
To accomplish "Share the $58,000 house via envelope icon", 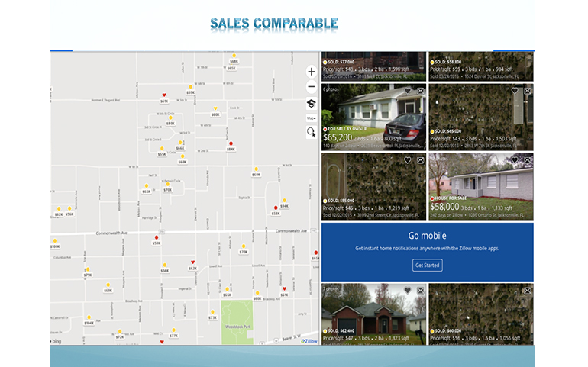I will click(x=527, y=160).
